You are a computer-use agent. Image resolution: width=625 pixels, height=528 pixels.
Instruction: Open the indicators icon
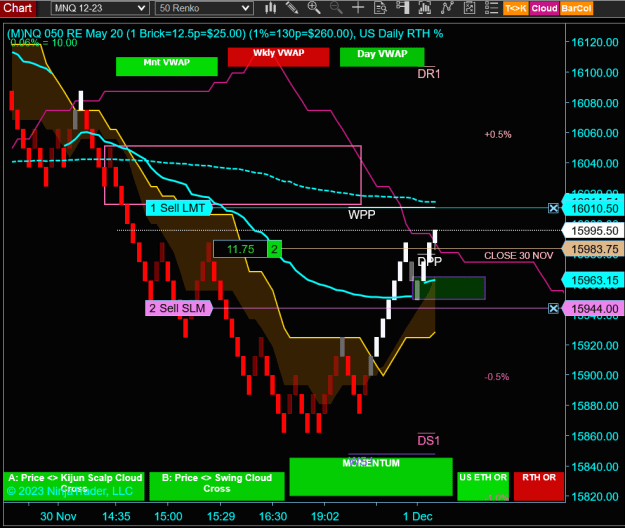tap(447, 8)
